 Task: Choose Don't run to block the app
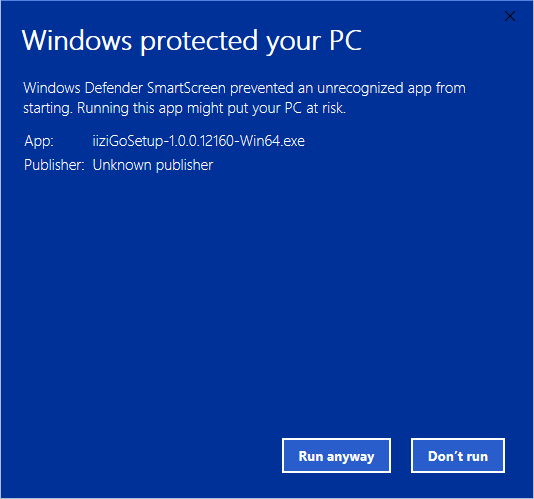click(x=458, y=455)
